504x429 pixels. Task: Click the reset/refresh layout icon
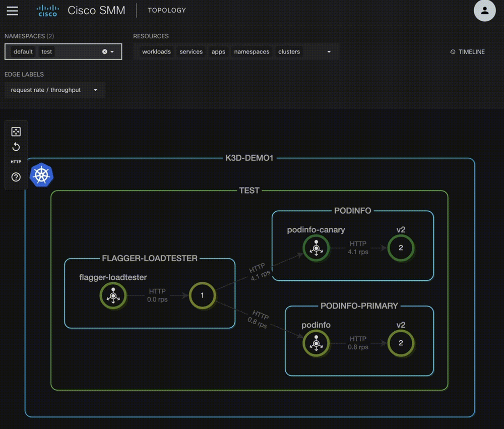click(x=16, y=147)
